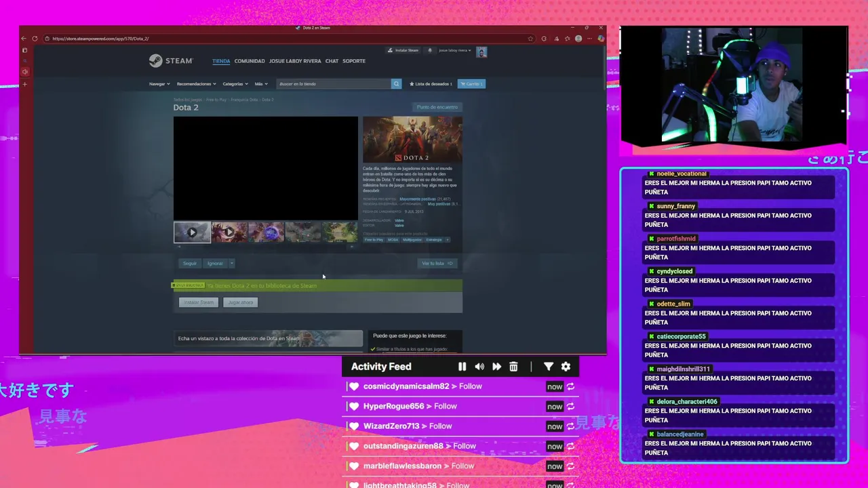Click the Seguir button
The image size is (868, 488).
tap(190, 263)
